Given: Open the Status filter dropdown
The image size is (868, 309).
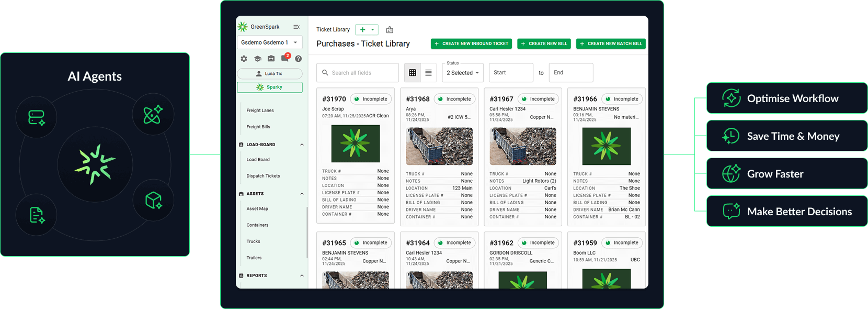Looking at the screenshot, I should [x=463, y=73].
